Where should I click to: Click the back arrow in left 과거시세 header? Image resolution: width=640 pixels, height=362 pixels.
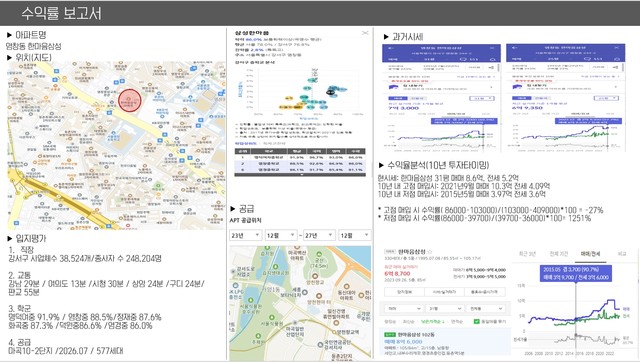[390, 48]
